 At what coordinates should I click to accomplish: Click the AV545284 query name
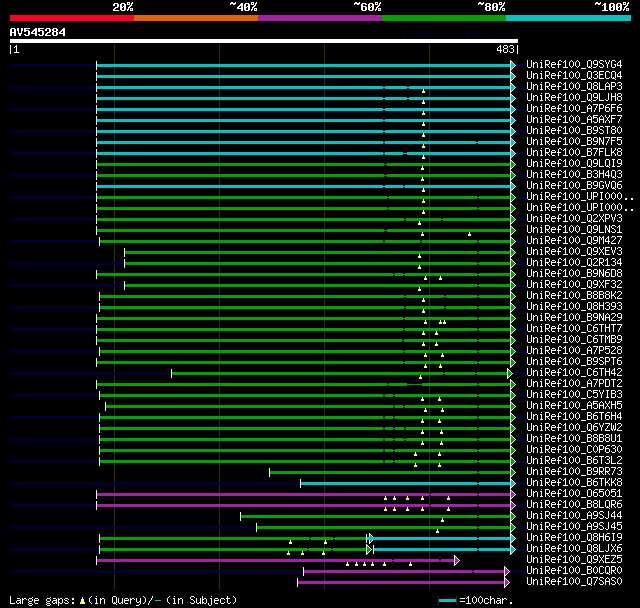[38, 33]
